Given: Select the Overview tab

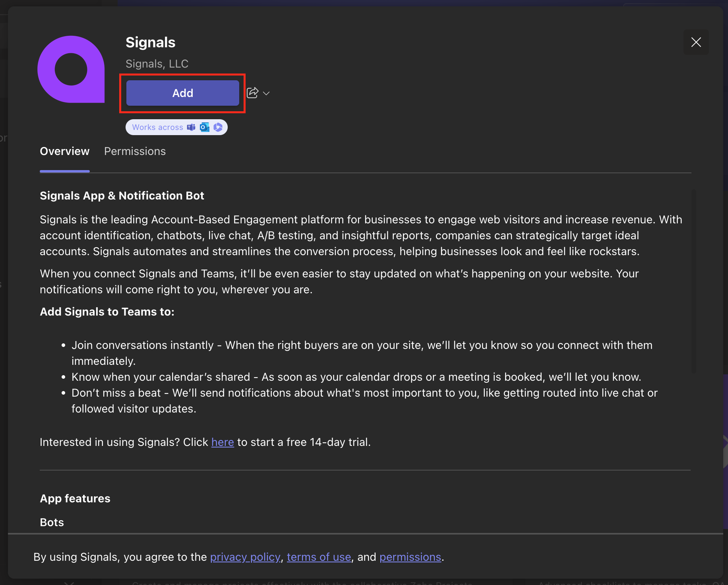Looking at the screenshot, I should [65, 151].
